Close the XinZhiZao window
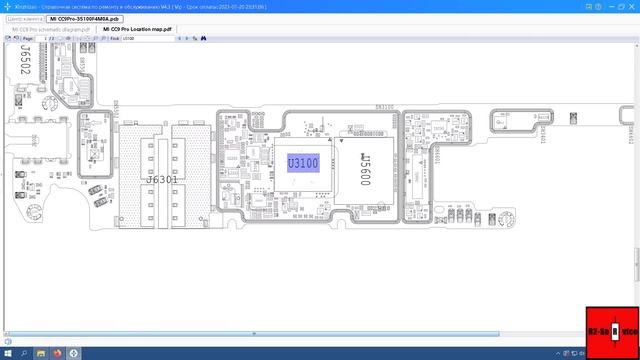The width and height of the screenshot is (640, 360). [x=632, y=7]
